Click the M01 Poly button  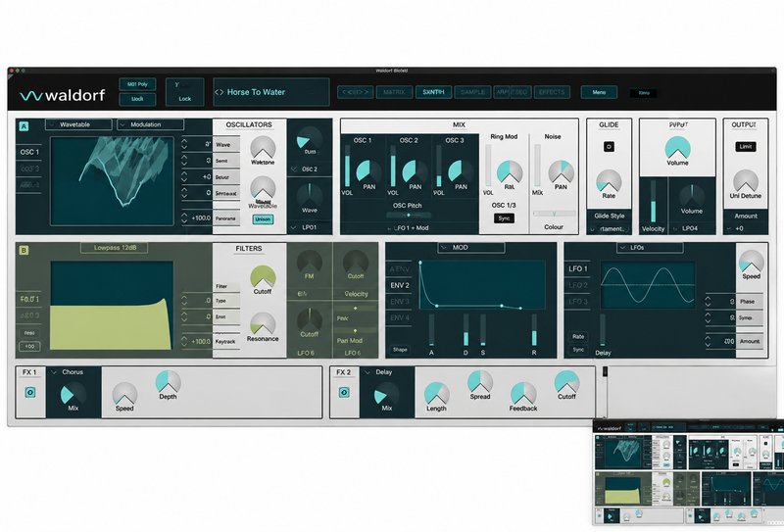[x=137, y=84]
